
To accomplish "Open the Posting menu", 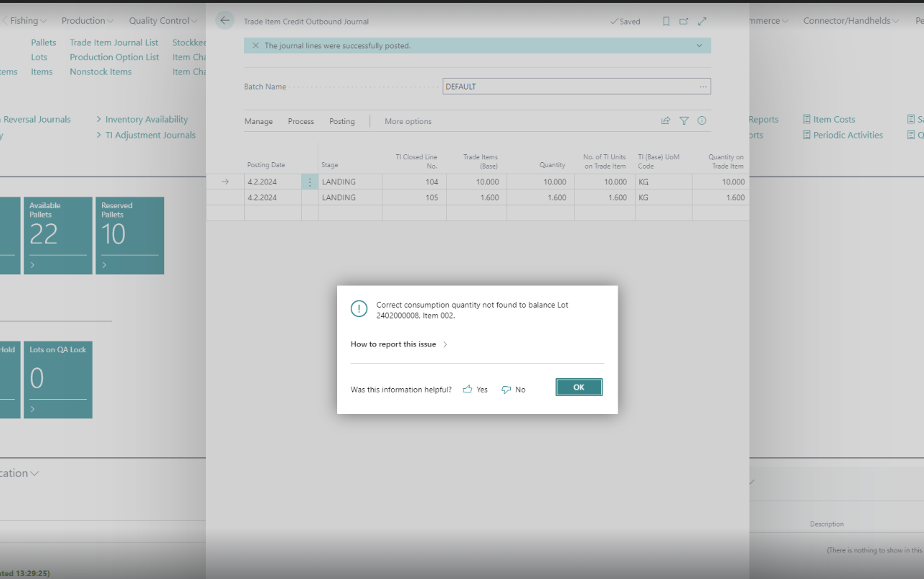I will (x=341, y=121).
